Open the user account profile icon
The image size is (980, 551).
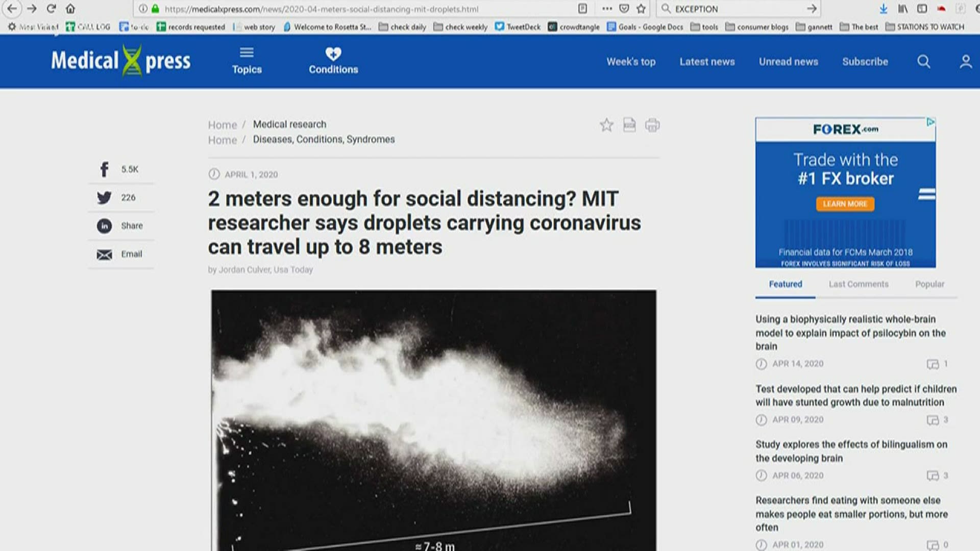pos(966,62)
